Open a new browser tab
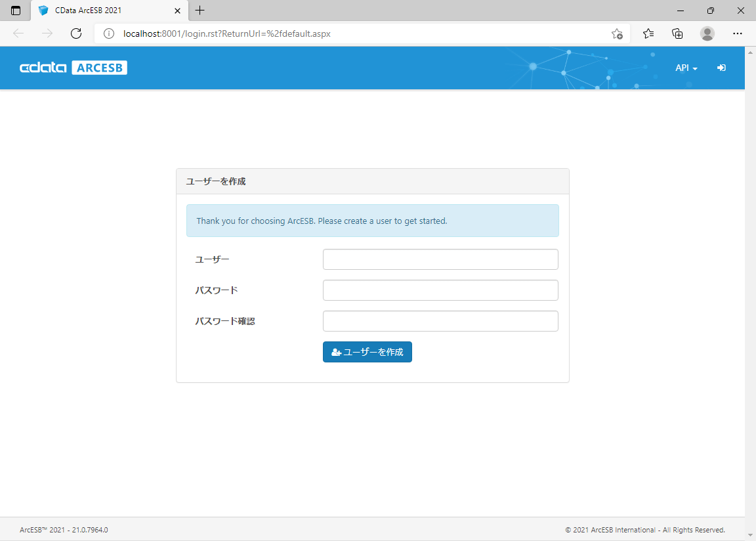 (200, 10)
